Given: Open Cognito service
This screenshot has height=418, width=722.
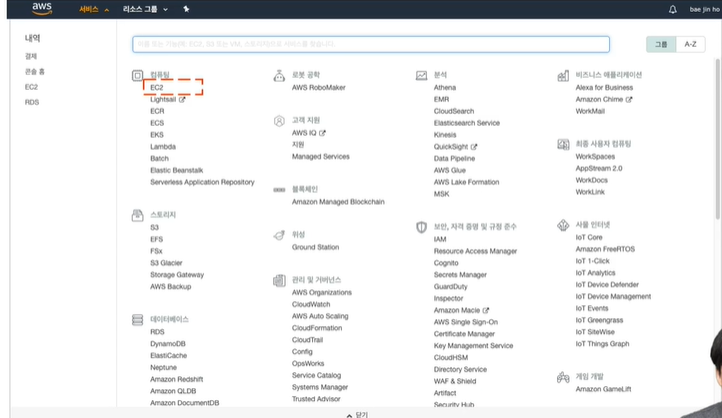Looking at the screenshot, I should [446, 263].
